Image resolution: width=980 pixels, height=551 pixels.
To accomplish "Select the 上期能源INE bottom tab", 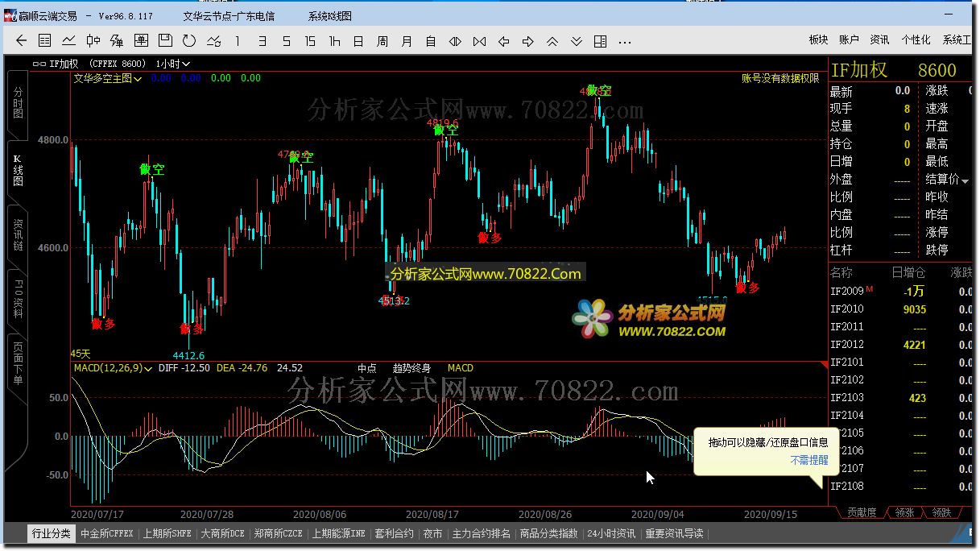I will (339, 533).
